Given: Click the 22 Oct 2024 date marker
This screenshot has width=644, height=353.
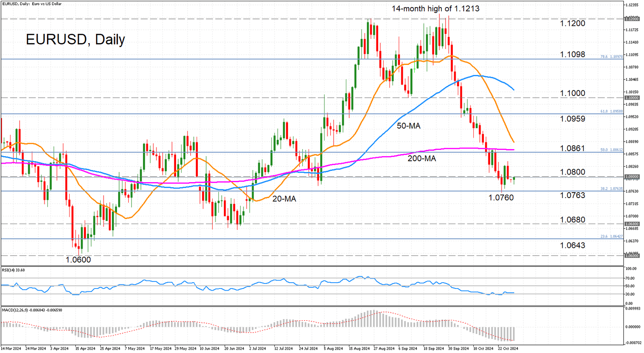Looking at the screenshot, I should coord(508,349).
